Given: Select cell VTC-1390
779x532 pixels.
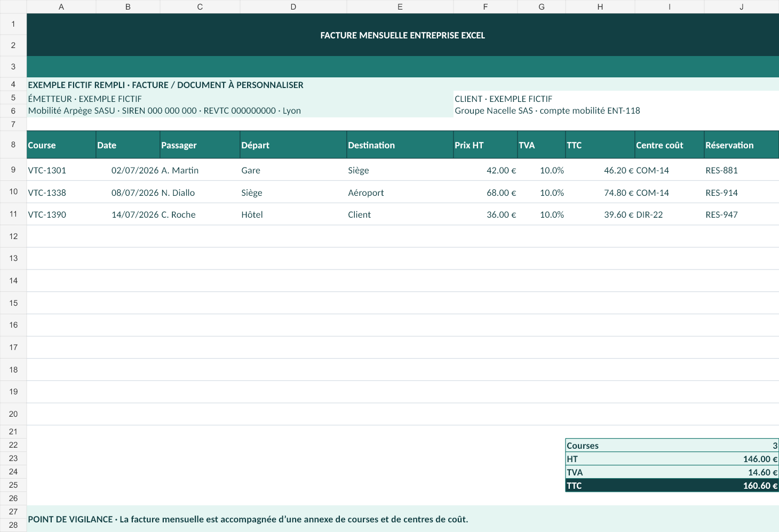Looking at the screenshot, I should pyautogui.click(x=61, y=215).
